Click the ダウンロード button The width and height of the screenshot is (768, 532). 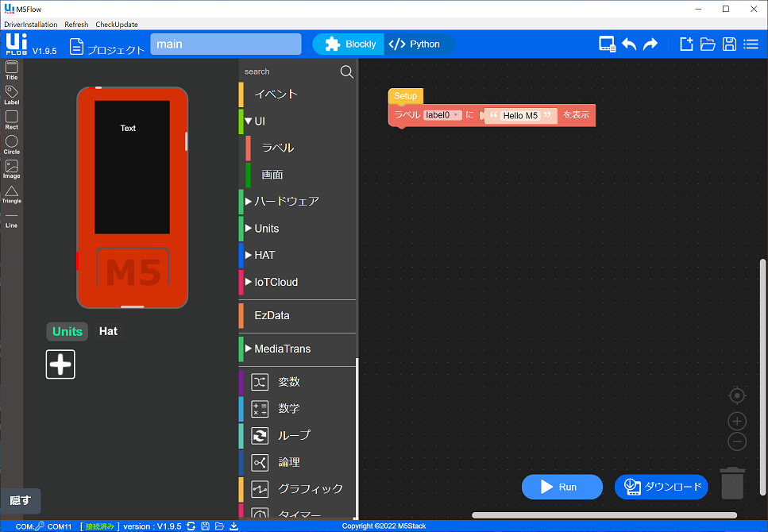coord(662,487)
